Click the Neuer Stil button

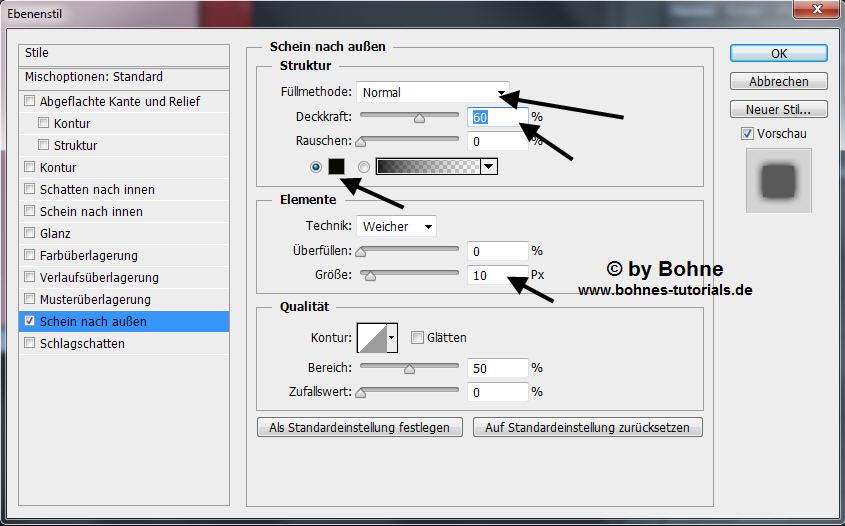click(x=778, y=109)
